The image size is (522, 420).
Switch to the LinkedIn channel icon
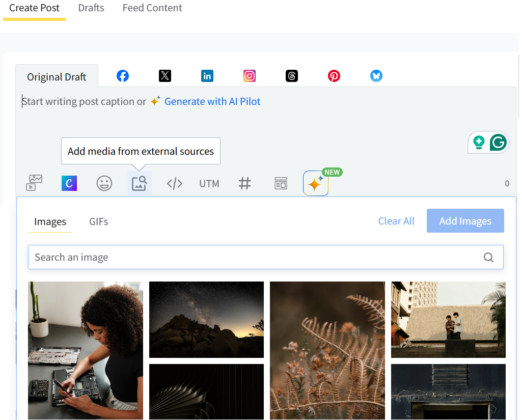pyautogui.click(x=207, y=76)
